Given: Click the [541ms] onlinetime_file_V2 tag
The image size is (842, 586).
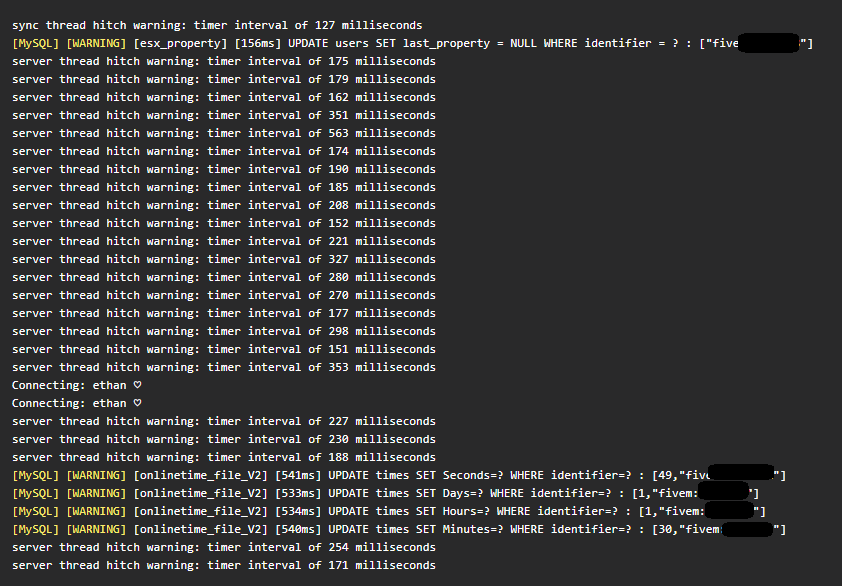Looking at the screenshot, I should coord(298,475).
